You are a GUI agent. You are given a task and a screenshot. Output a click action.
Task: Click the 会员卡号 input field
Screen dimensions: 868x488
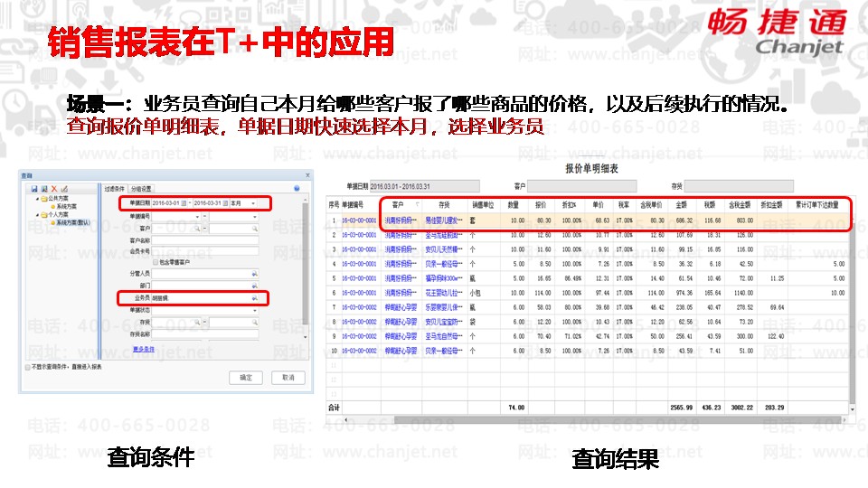click(x=205, y=251)
